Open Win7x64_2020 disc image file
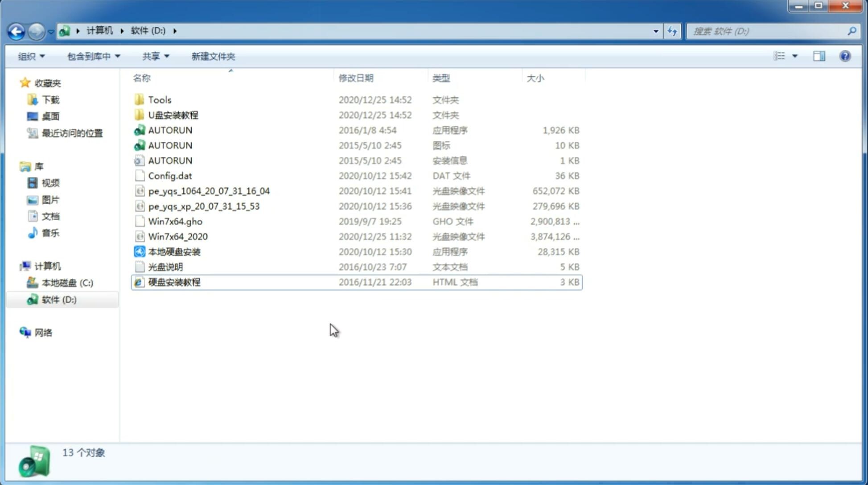 tap(177, 237)
